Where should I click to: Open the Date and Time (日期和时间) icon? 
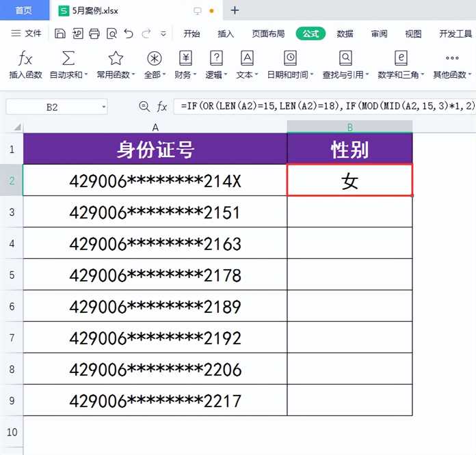pos(290,59)
